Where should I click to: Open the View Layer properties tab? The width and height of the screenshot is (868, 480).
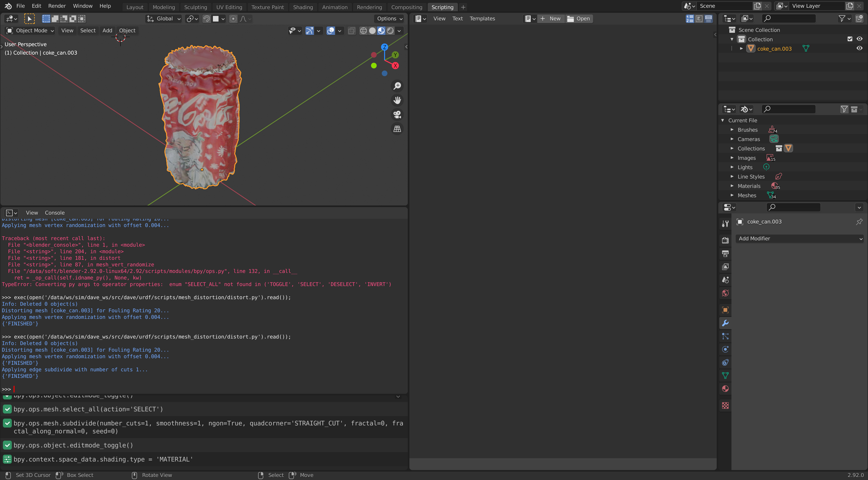725,267
